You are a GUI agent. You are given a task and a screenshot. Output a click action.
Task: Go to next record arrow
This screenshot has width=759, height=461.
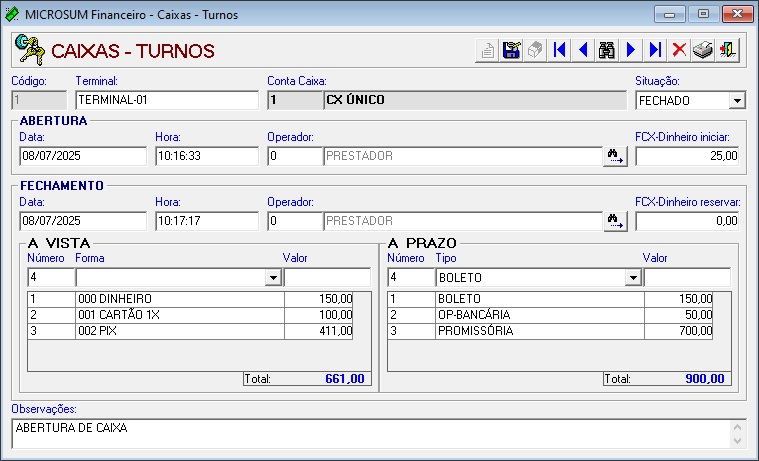631,50
